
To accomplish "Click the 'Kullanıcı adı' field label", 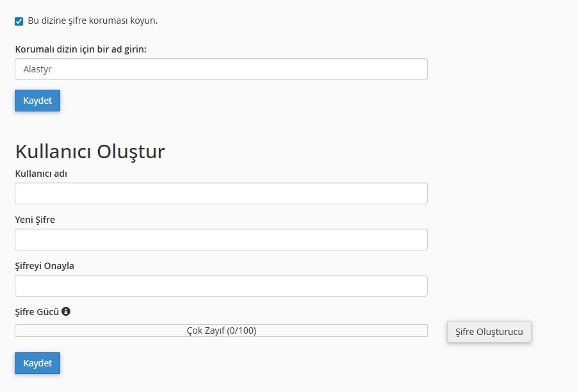I will [x=41, y=174].
